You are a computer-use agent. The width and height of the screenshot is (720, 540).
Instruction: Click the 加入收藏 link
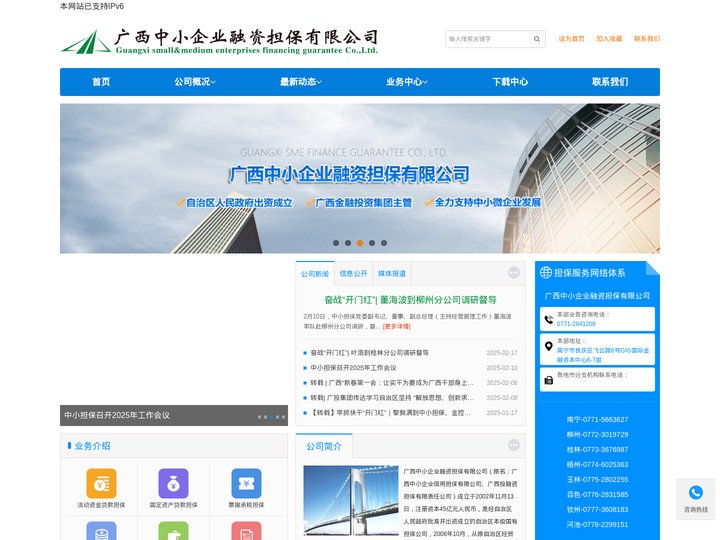click(609, 39)
